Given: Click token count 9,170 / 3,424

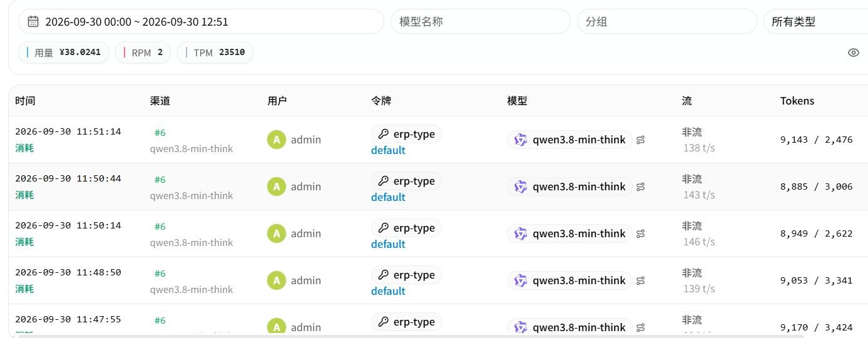Looking at the screenshot, I should point(816,327).
